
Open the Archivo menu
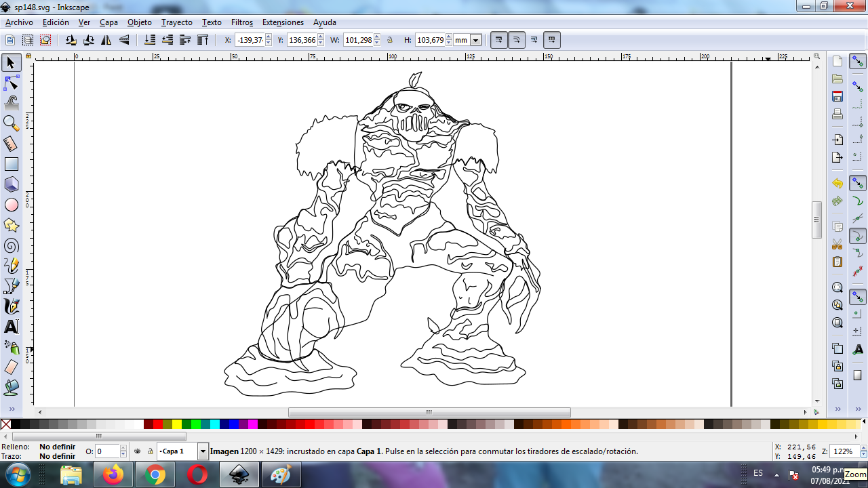(19, 22)
